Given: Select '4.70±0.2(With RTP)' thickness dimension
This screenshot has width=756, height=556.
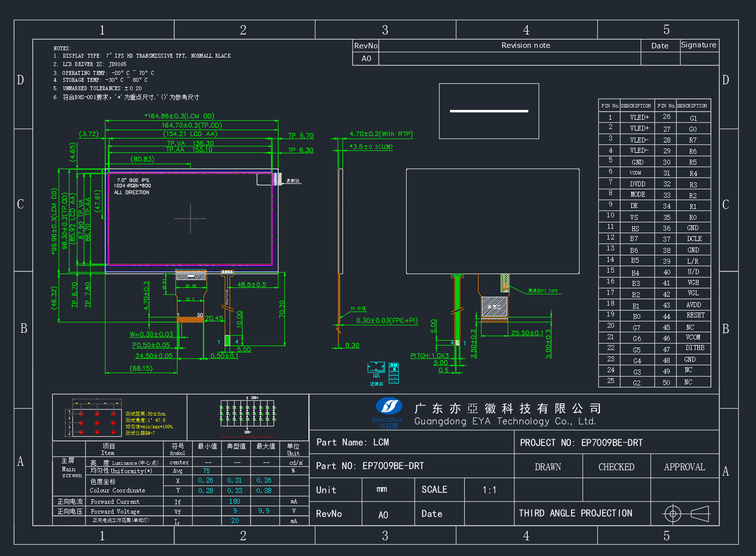Looking at the screenshot, I should (x=381, y=134).
